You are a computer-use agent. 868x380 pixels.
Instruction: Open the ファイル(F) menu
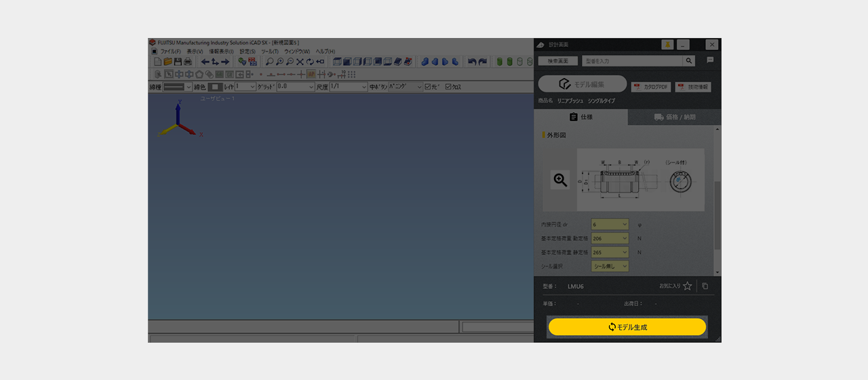coord(170,52)
